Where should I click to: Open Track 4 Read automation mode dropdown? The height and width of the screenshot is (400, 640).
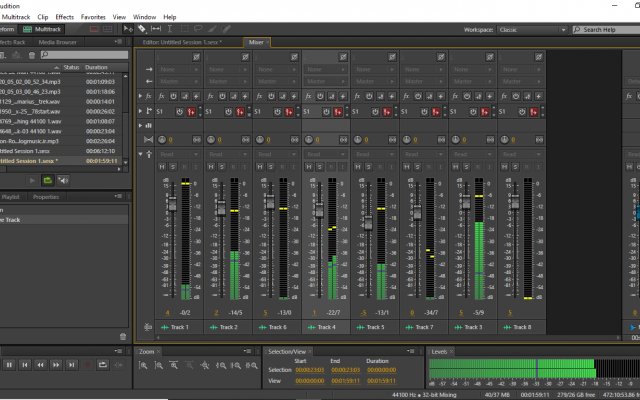(326, 154)
